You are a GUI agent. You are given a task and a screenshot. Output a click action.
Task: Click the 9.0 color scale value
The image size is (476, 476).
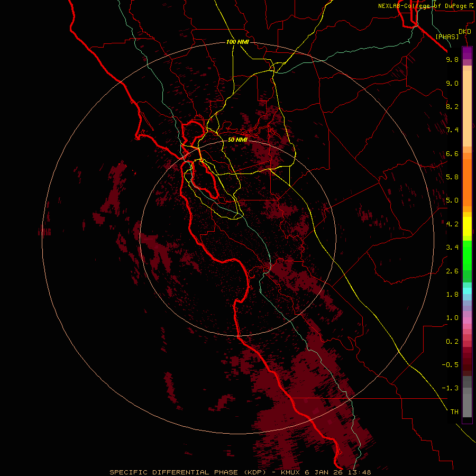[x=452, y=83]
